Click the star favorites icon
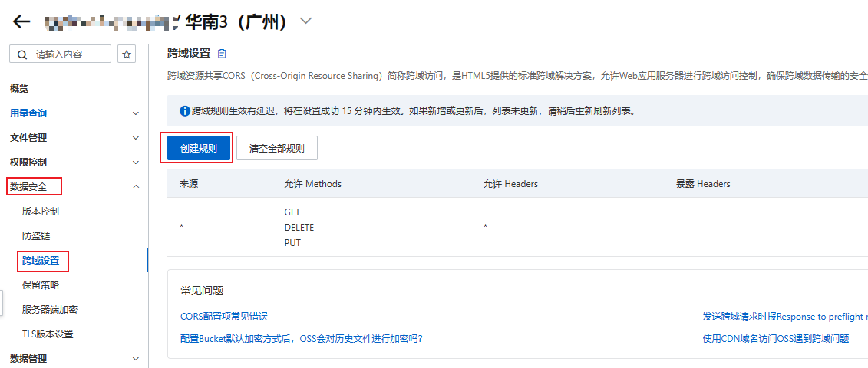868x368 pixels. click(127, 54)
